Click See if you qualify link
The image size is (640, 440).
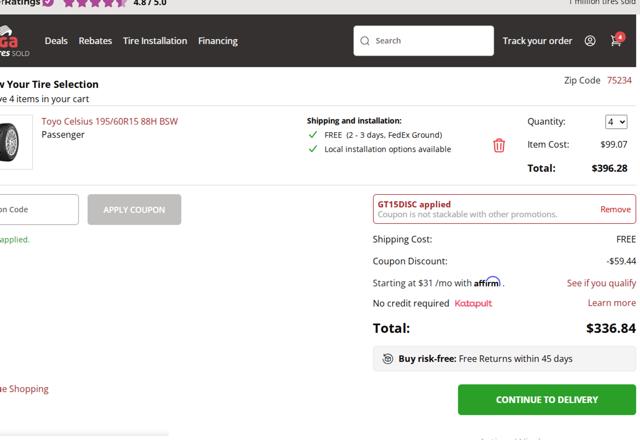[601, 283]
